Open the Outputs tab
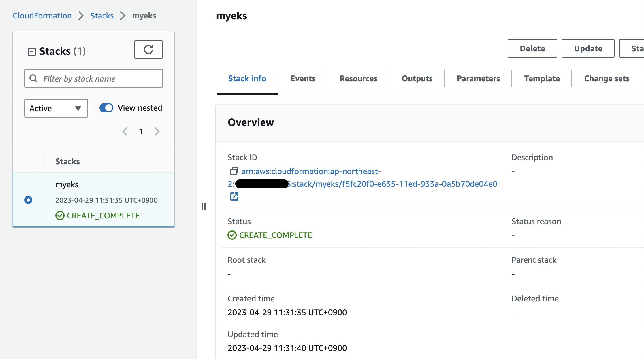 click(x=417, y=78)
